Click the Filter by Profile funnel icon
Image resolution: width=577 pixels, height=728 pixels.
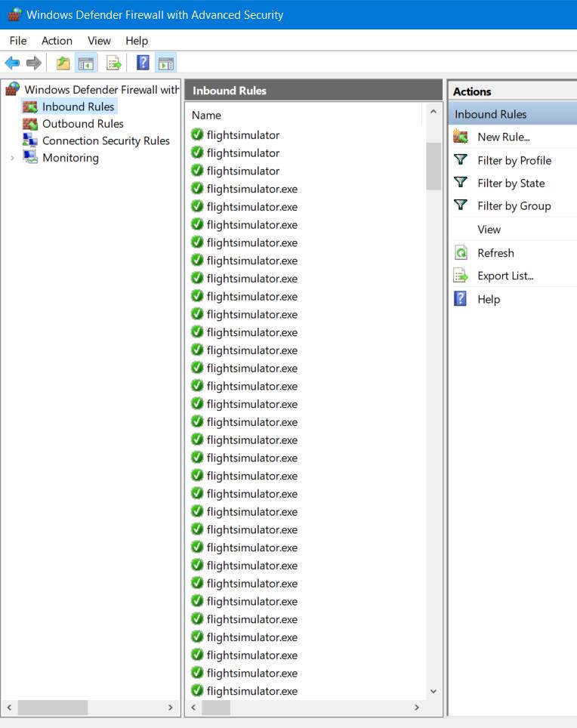461,159
